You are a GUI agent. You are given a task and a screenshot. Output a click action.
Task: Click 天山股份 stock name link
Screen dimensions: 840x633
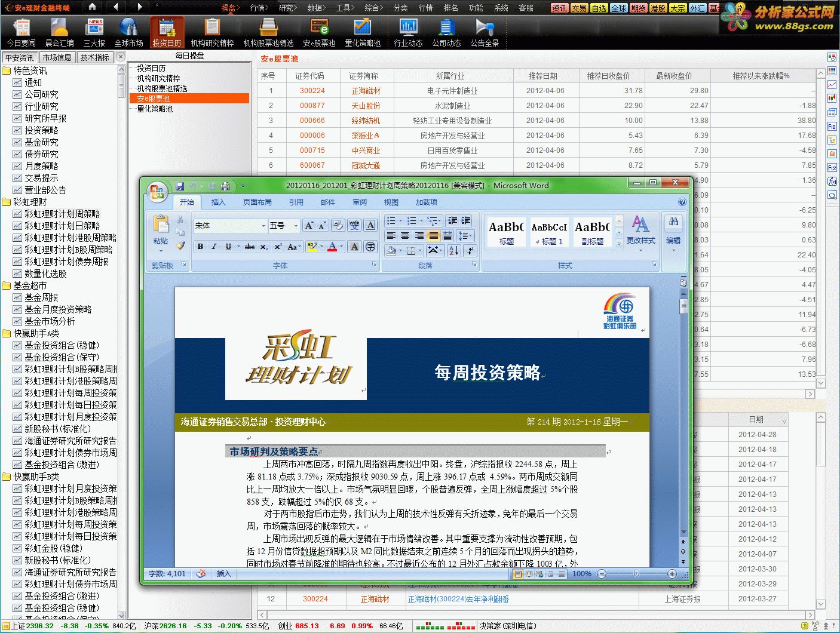[x=366, y=106]
